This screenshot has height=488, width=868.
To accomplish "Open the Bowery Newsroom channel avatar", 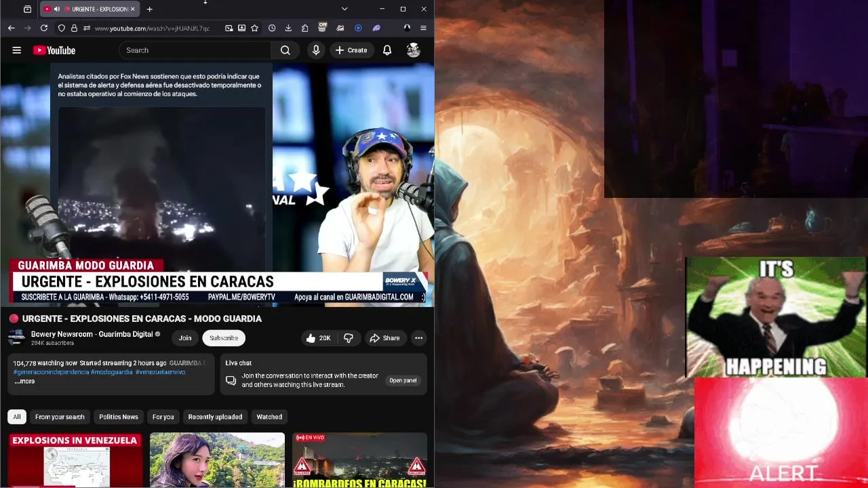I will [16, 338].
